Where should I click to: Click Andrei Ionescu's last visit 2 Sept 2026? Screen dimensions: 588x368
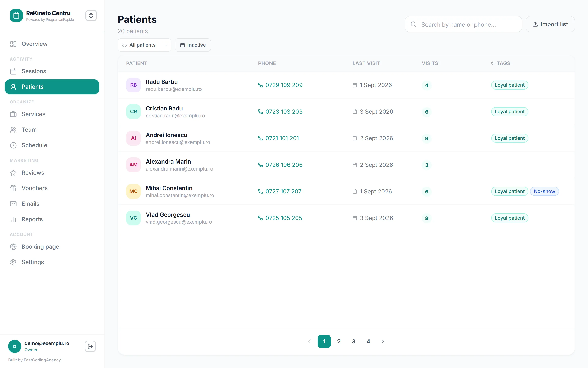373,138
